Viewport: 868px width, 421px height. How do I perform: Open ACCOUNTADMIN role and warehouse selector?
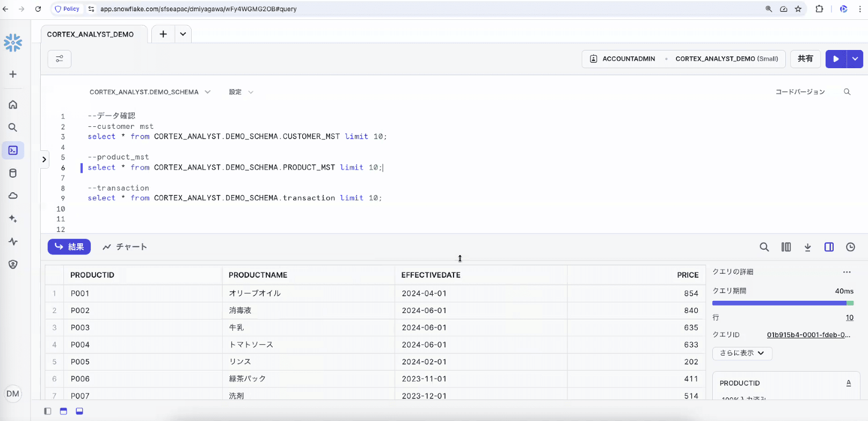683,59
